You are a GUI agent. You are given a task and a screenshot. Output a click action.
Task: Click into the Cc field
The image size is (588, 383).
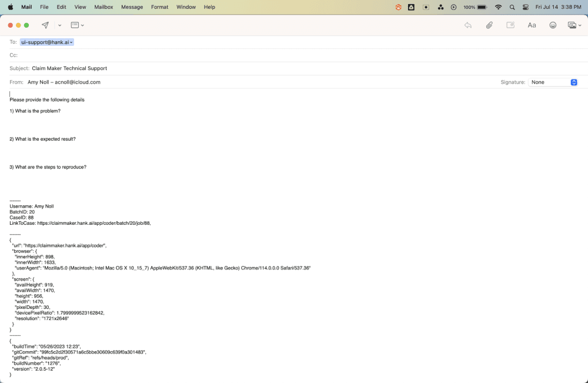point(300,55)
